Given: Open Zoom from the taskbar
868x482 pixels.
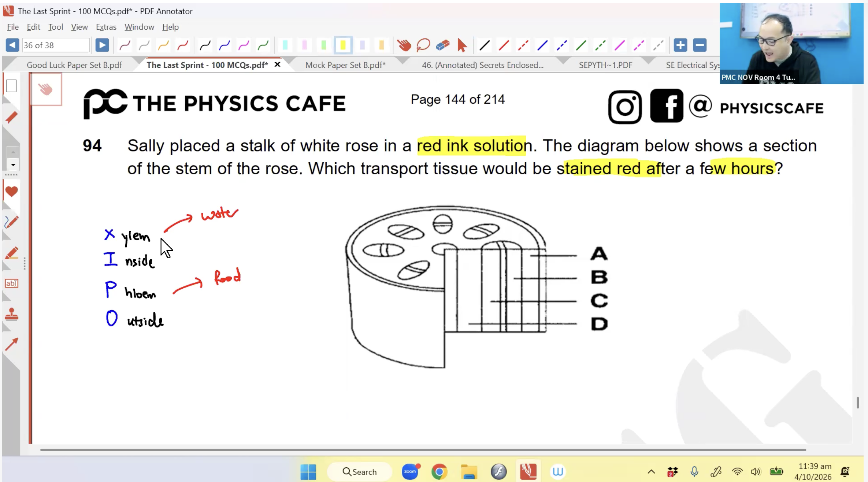Looking at the screenshot, I should pyautogui.click(x=410, y=472).
